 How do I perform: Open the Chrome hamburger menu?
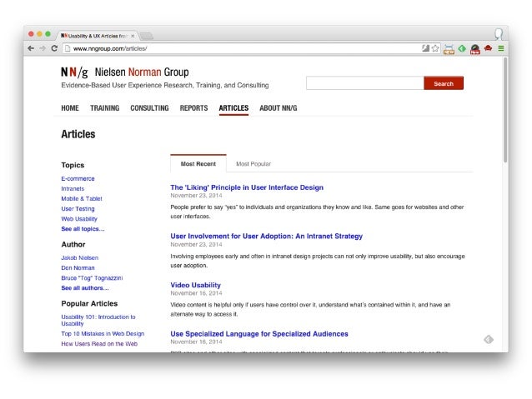pos(501,48)
